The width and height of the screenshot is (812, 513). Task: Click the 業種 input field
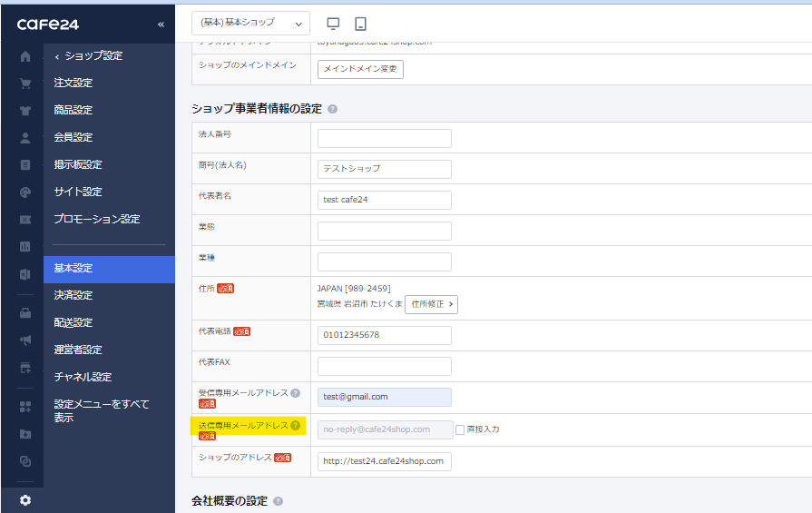(385, 261)
